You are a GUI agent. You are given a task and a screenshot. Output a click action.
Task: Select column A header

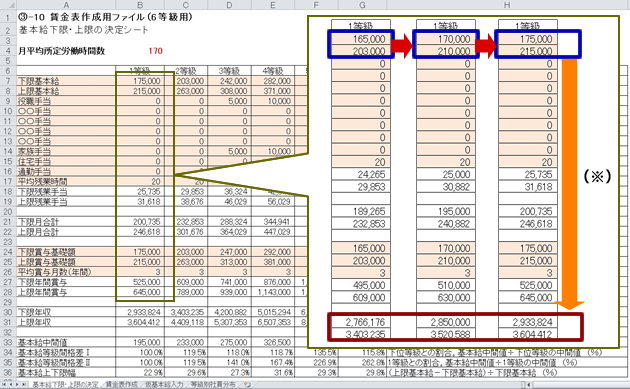(x=66, y=5)
